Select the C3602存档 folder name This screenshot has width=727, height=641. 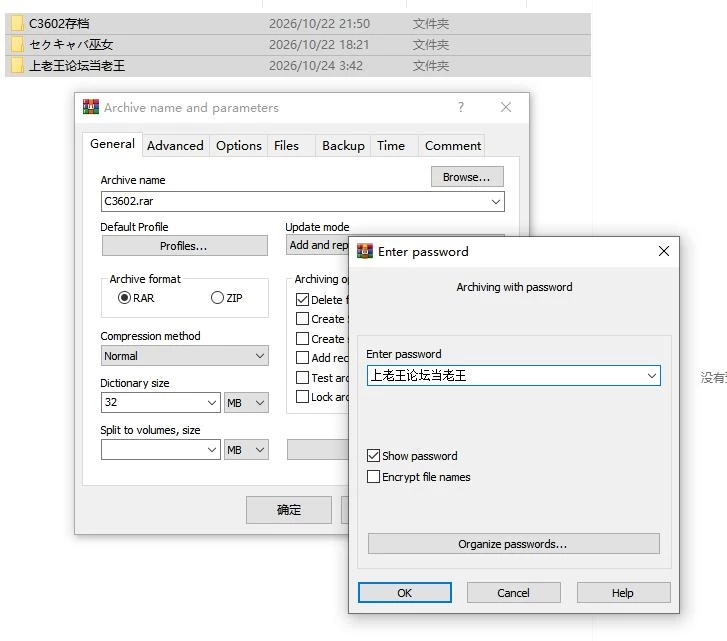click(59, 24)
